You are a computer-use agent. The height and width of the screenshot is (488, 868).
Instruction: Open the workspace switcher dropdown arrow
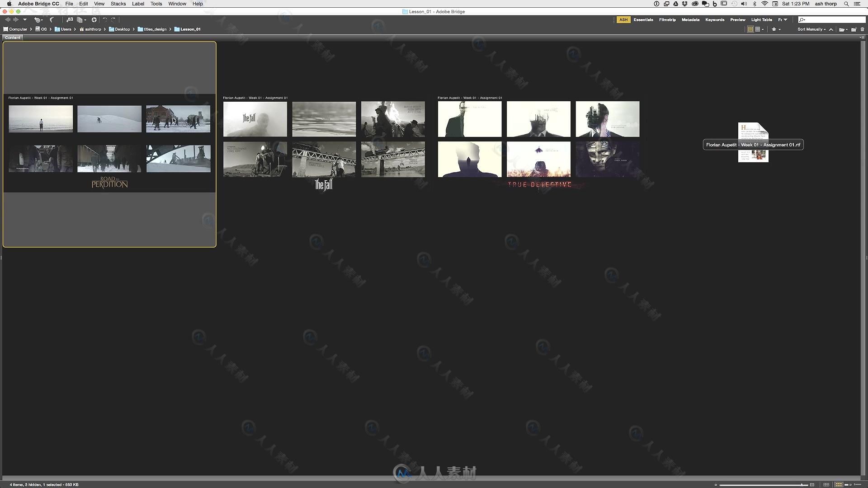[x=785, y=20]
